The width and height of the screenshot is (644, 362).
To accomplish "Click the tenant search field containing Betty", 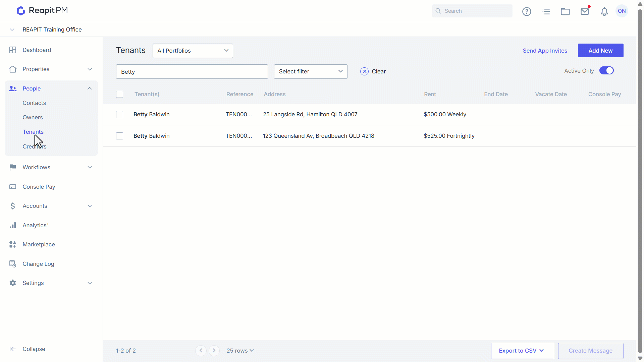I will click(192, 72).
